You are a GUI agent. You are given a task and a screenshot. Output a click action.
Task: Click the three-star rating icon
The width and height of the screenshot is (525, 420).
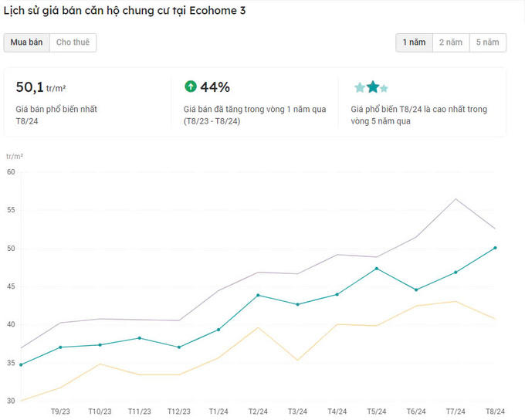(x=371, y=87)
